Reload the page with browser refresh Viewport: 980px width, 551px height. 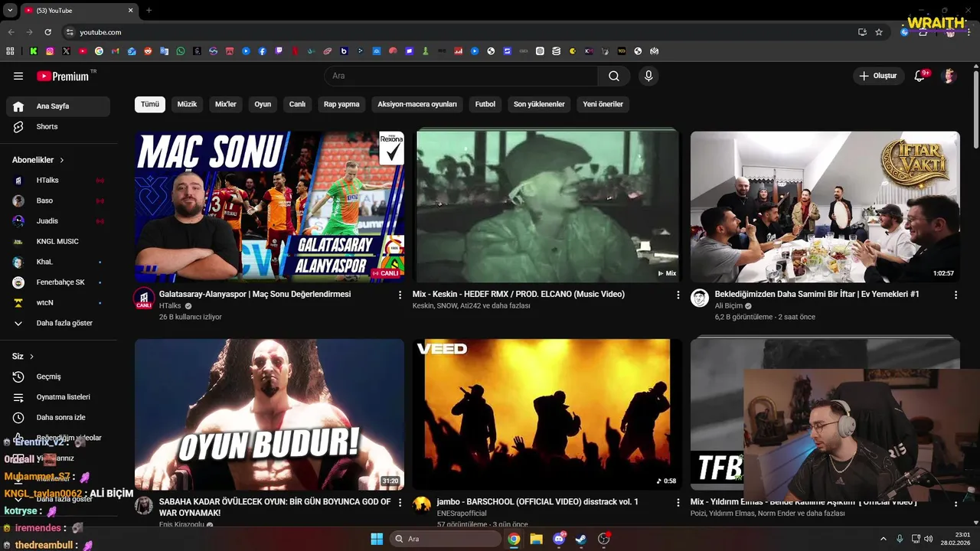coord(47,32)
